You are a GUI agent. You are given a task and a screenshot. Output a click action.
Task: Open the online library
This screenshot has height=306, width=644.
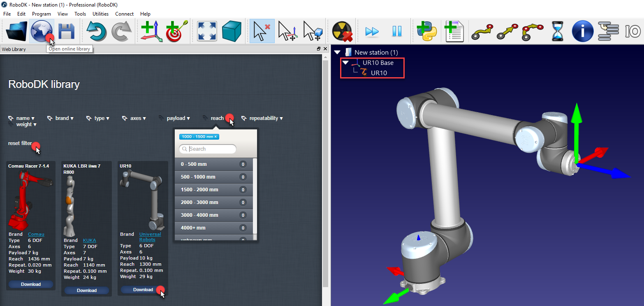(x=42, y=31)
